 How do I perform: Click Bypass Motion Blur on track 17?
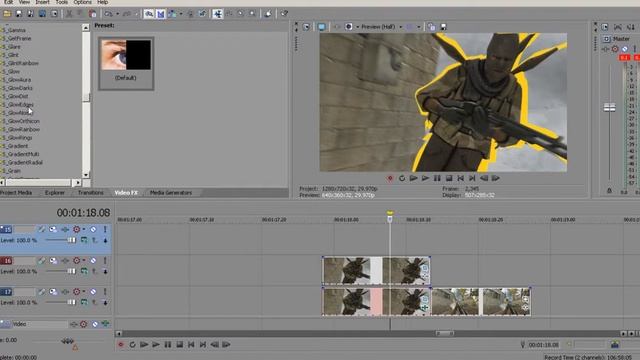point(42,291)
